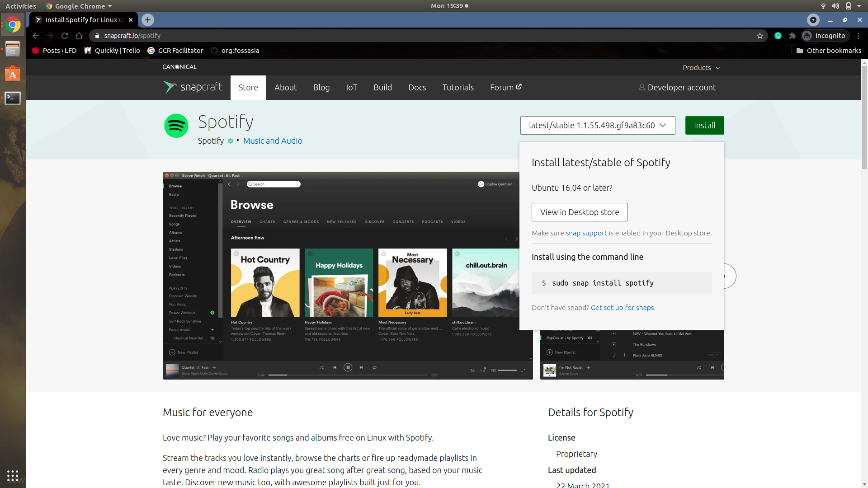The height and width of the screenshot is (488, 868).
Task: Click the green Install button
Action: point(704,125)
